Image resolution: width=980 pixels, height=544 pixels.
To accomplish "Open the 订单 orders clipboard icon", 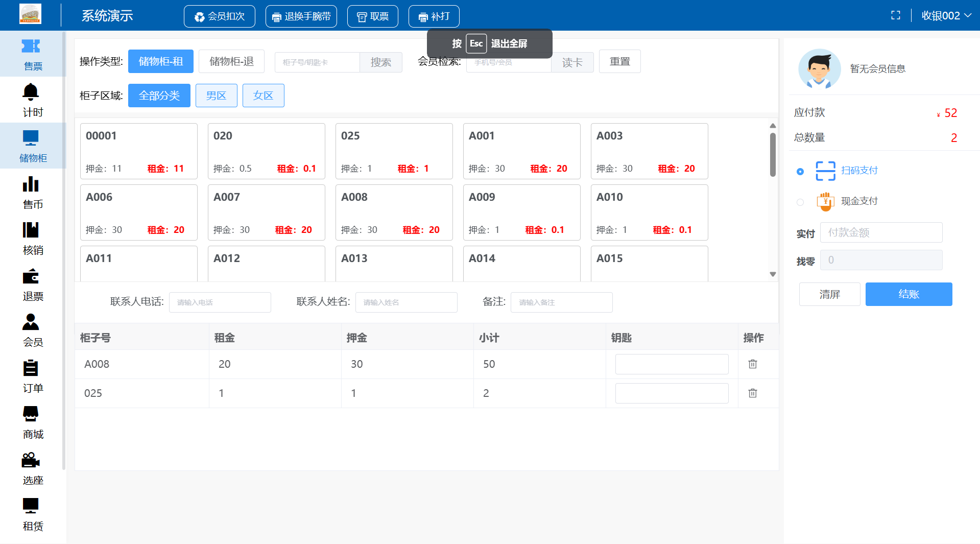I will click(31, 368).
